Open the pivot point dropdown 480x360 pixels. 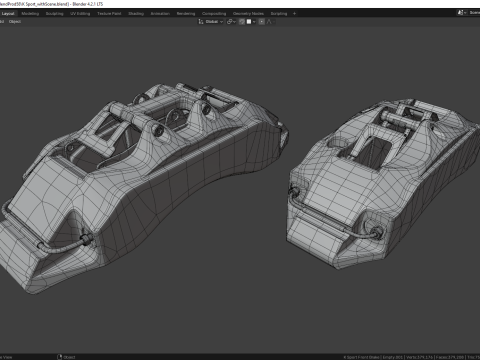231,22
